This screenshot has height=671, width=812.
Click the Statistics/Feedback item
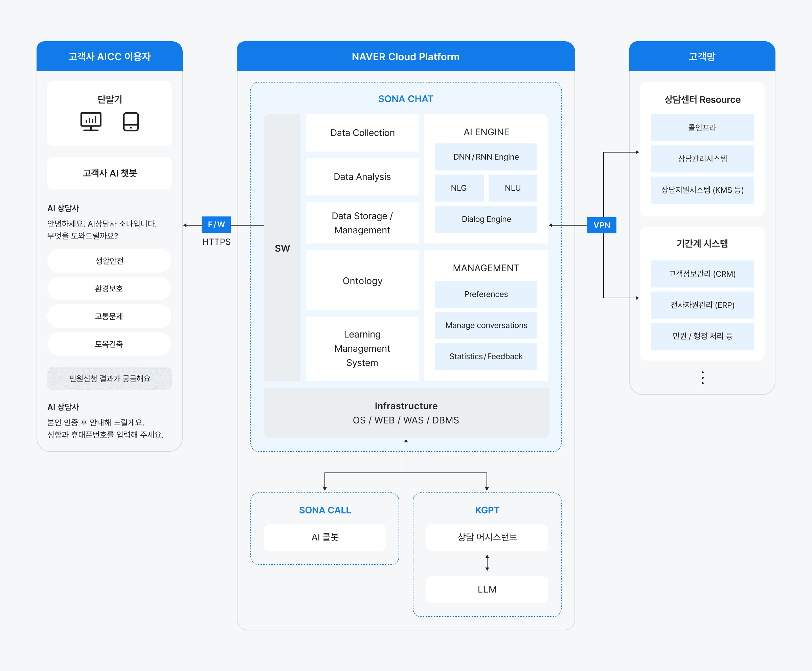pos(486,356)
